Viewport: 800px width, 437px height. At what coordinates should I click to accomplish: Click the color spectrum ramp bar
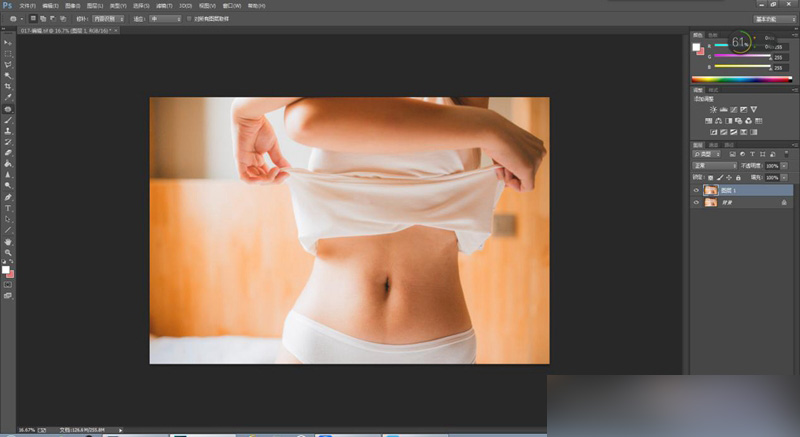(741, 80)
